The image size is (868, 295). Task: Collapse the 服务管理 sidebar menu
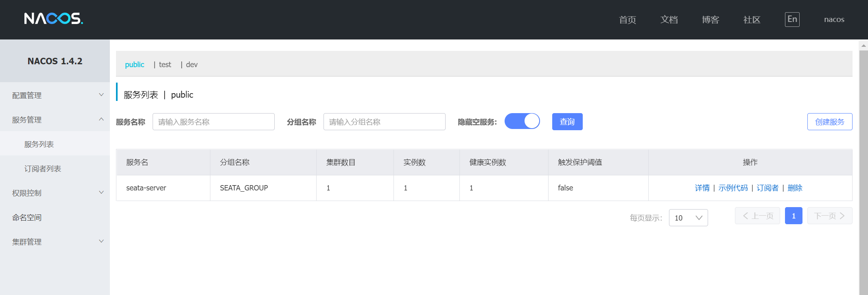click(x=55, y=120)
